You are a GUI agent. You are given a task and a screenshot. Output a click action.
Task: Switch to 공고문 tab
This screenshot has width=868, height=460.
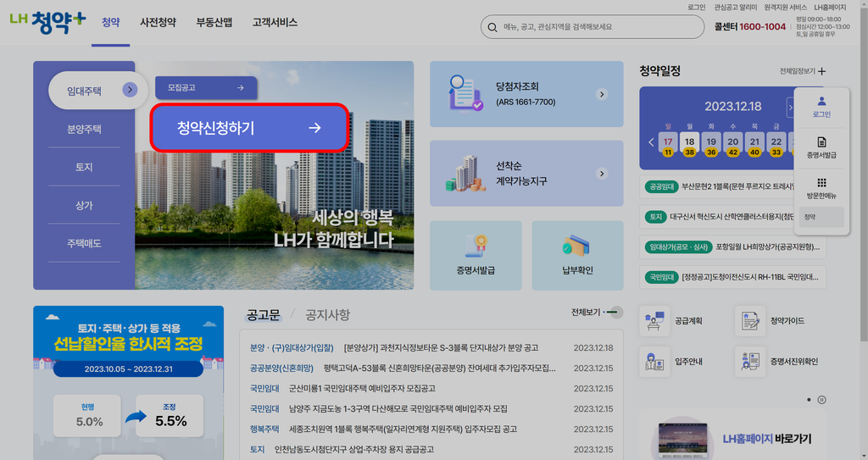point(264,315)
